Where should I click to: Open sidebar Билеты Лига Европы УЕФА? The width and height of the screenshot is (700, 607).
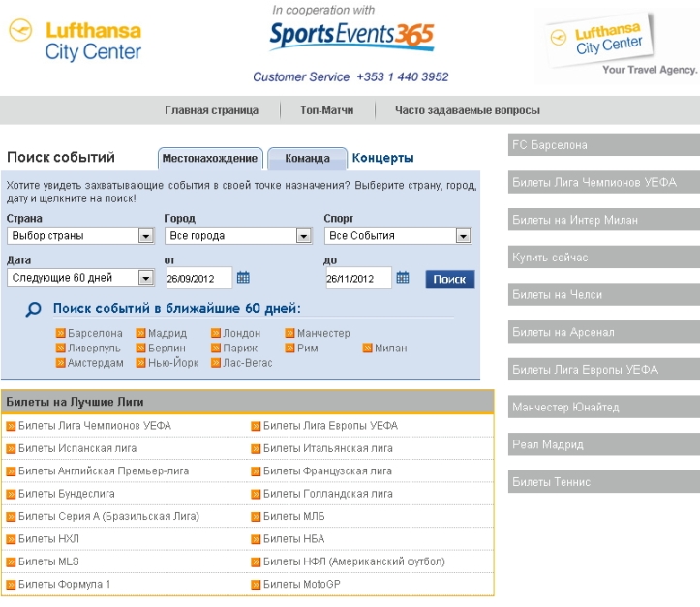tap(604, 370)
